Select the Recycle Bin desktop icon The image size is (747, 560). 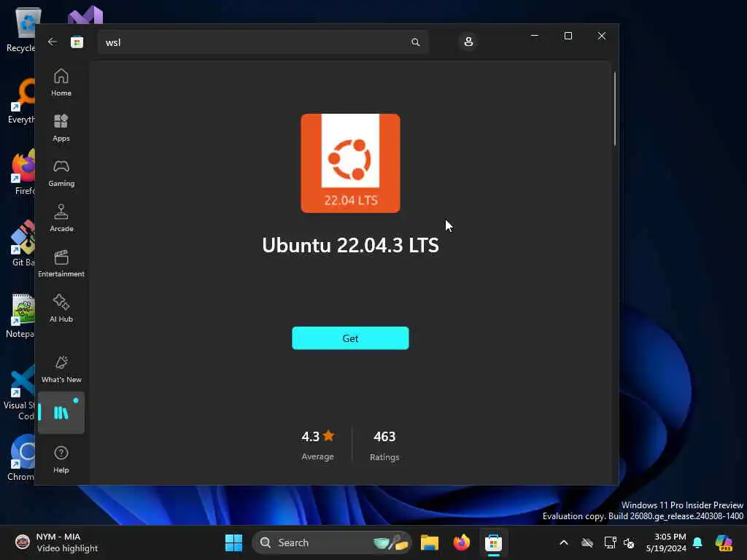21,29
